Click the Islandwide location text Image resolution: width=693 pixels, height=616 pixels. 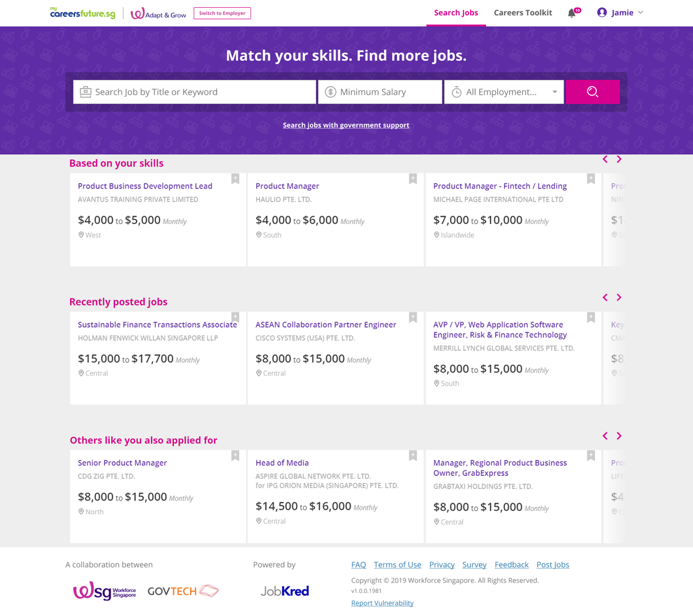[458, 235]
